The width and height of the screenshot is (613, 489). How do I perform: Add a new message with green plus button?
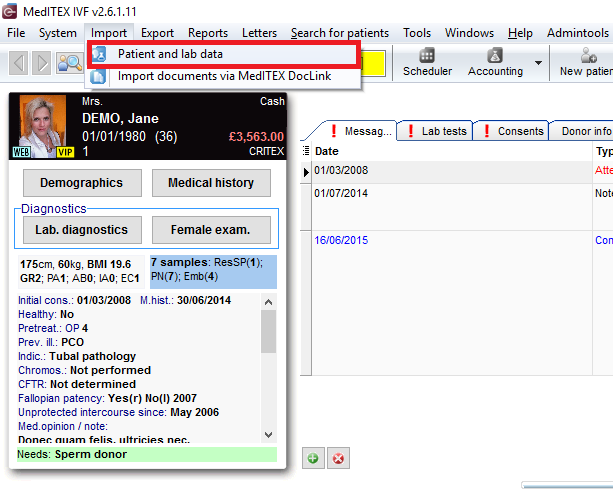[x=313, y=458]
